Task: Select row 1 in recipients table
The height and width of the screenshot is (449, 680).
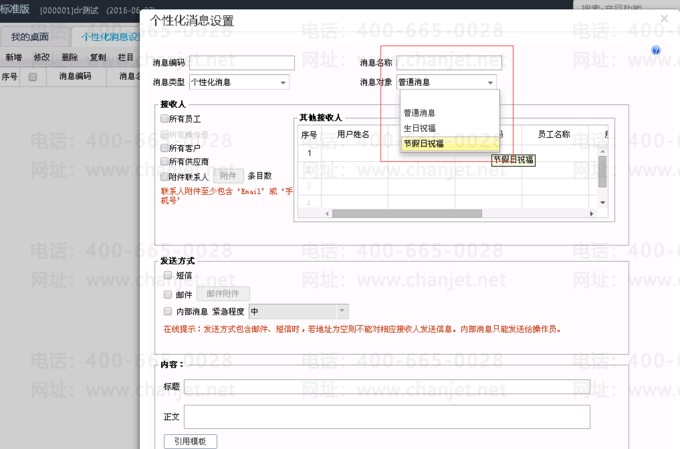Action: click(309, 153)
